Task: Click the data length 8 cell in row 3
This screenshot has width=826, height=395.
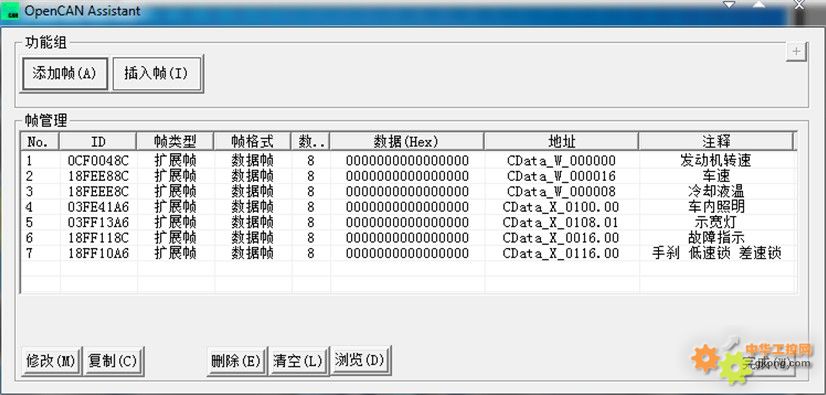Action: (x=311, y=191)
